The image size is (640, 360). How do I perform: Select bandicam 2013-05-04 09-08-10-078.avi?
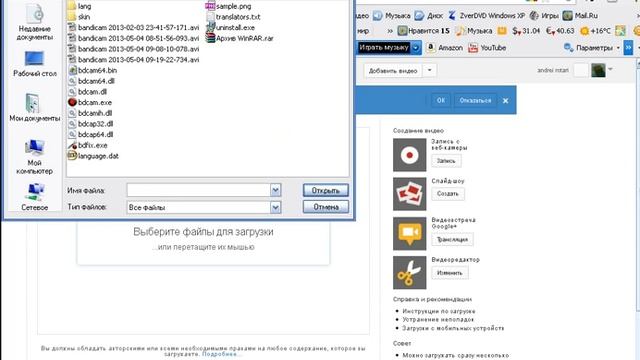coord(133,49)
